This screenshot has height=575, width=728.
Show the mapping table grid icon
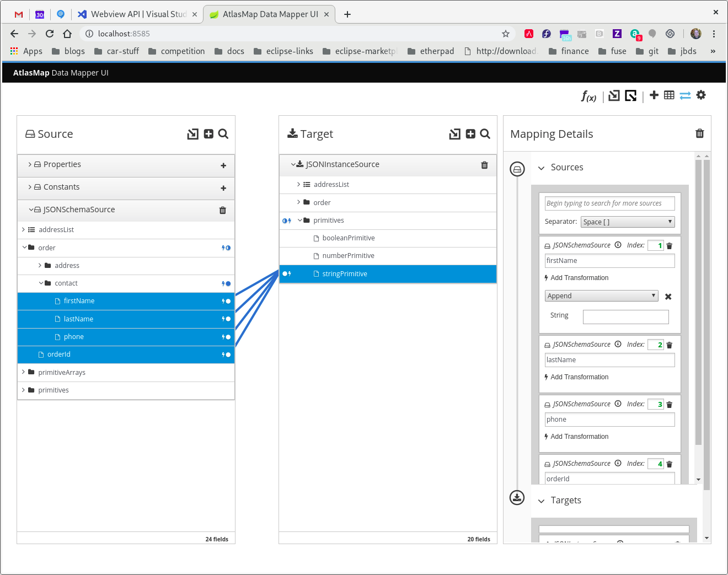point(668,95)
